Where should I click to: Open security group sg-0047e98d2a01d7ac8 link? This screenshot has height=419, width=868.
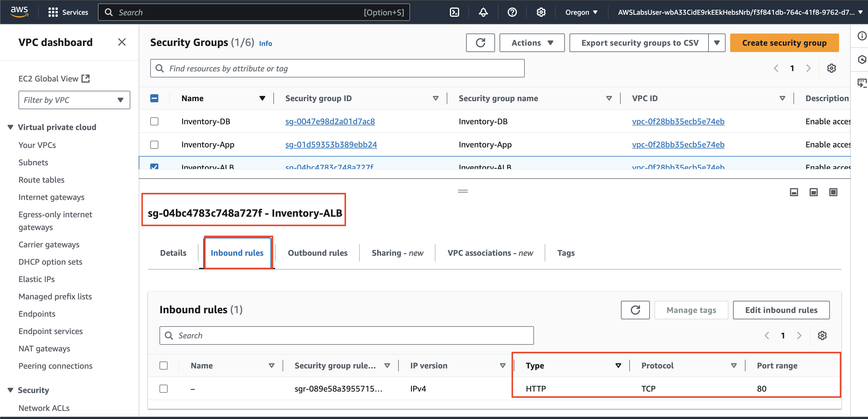[x=330, y=121]
